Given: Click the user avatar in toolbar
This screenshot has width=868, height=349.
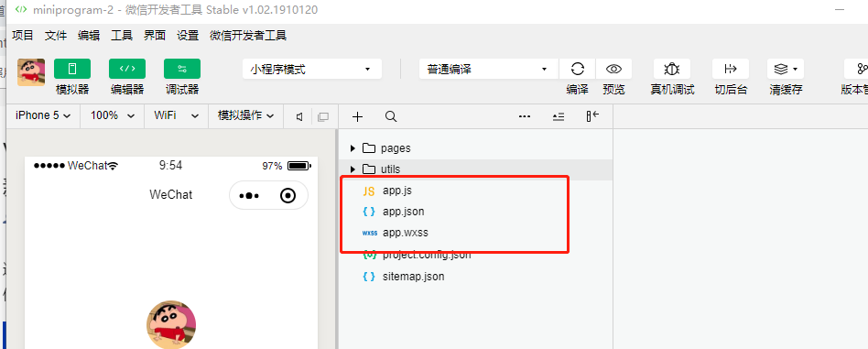Looking at the screenshot, I should (31, 72).
